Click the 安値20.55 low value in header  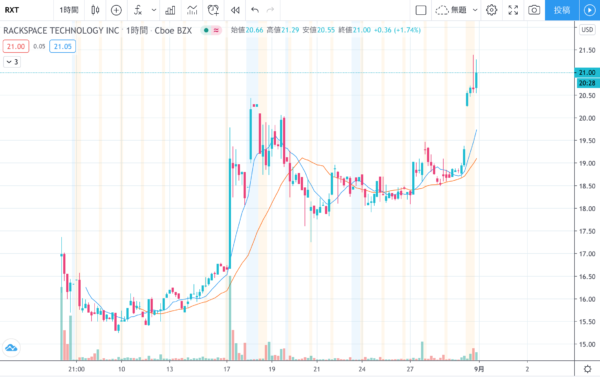[318, 30]
